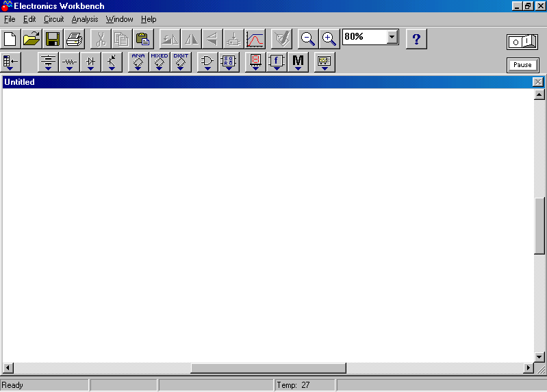Click the question mark help icon
The image size is (547, 392).
(416, 39)
